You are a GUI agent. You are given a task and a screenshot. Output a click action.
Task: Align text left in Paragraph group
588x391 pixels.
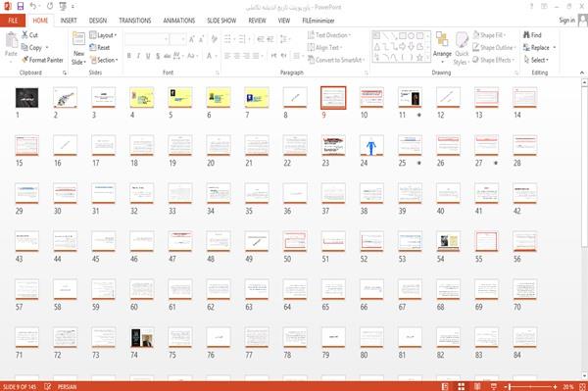click(227, 56)
